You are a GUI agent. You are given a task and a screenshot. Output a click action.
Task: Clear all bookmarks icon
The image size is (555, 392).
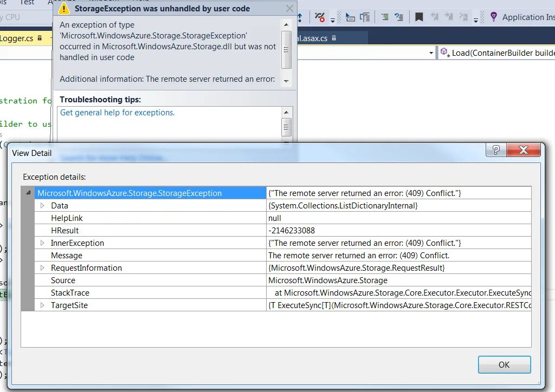tap(463, 17)
